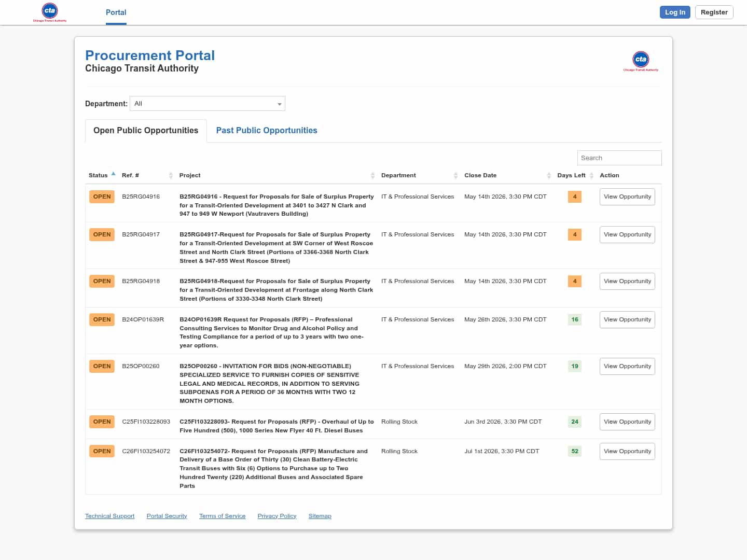View Opportunity for C25FI103228093
This screenshot has width=747, height=560.
point(627,422)
